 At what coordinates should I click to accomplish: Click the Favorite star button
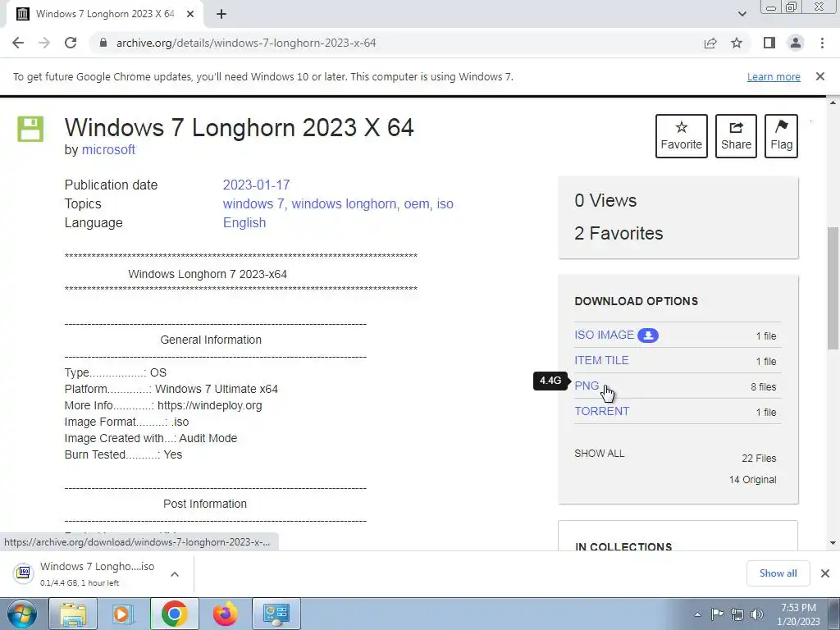click(x=682, y=136)
